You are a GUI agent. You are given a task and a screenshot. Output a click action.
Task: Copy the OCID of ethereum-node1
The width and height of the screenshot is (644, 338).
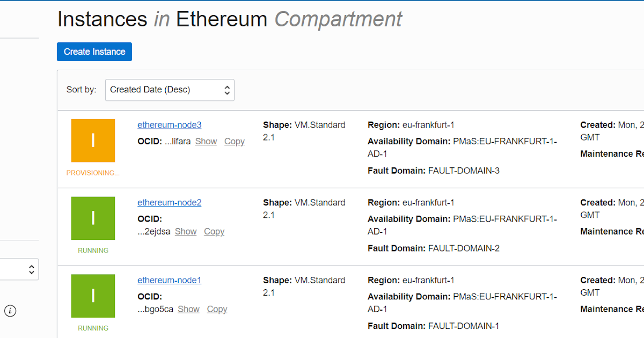(x=217, y=310)
